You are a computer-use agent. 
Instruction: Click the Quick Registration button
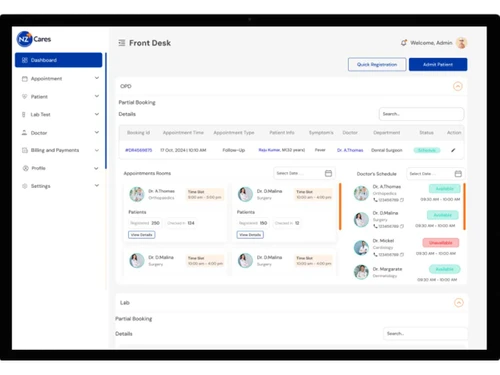(377, 64)
